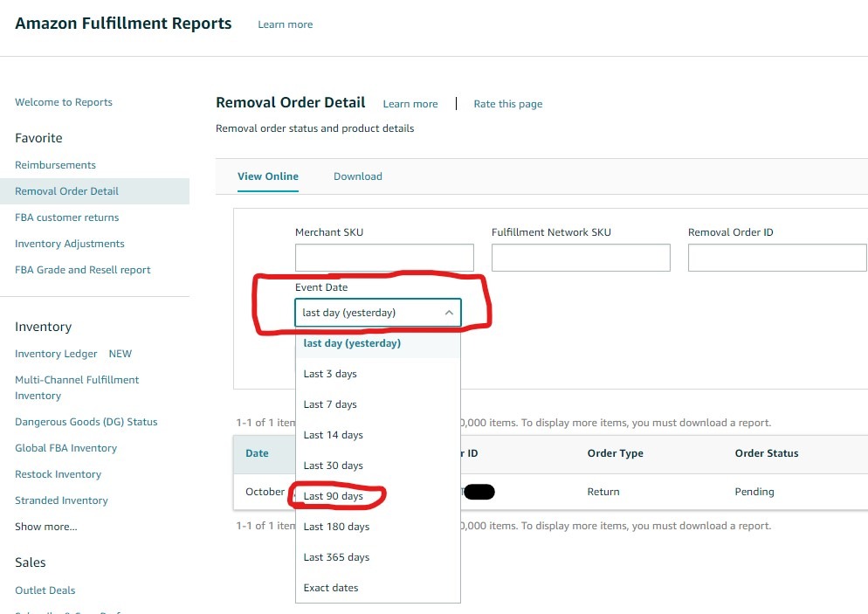Viewport: 868px width, 614px height.
Task: Select 'Last 90 days' option
Action: pos(333,496)
